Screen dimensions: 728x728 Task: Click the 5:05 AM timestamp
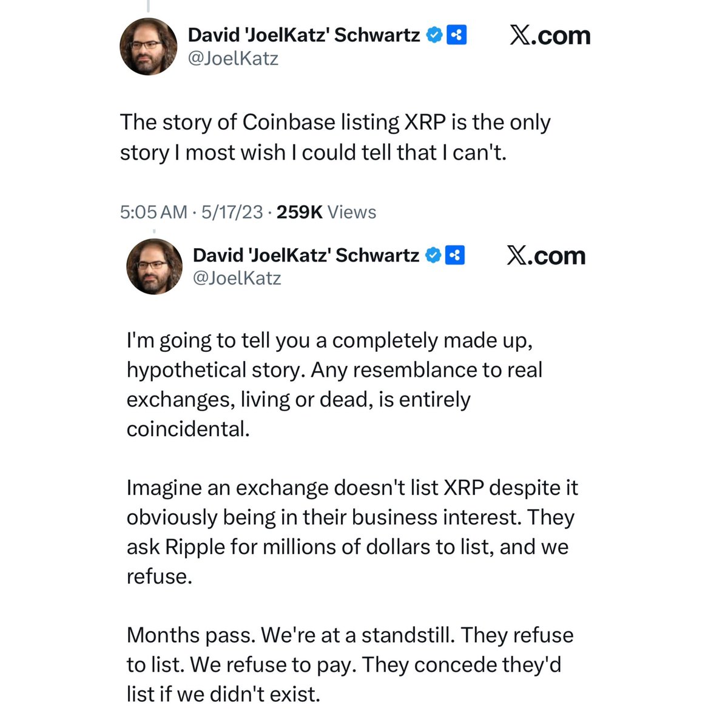pyautogui.click(x=153, y=212)
